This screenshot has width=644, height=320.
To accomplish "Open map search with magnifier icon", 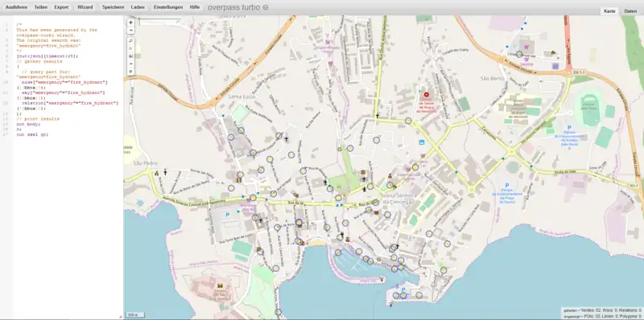I will [x=131, y=42].
